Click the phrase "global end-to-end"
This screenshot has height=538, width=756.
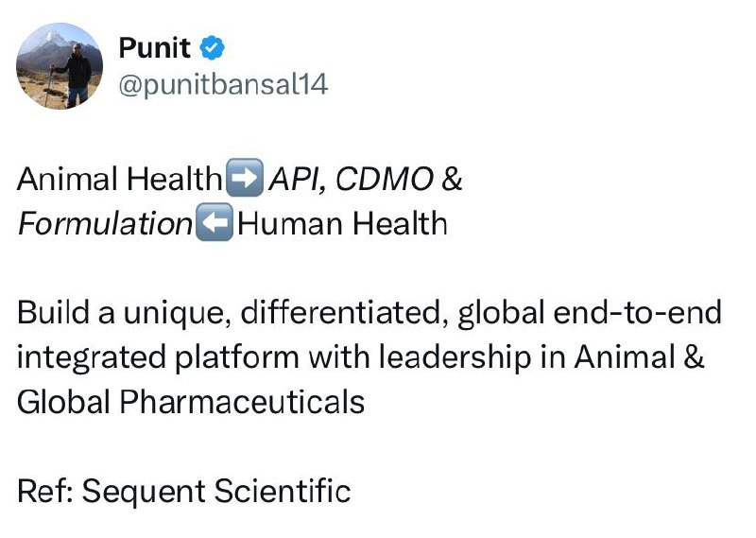pyautogui.click(x=589, y=313)
